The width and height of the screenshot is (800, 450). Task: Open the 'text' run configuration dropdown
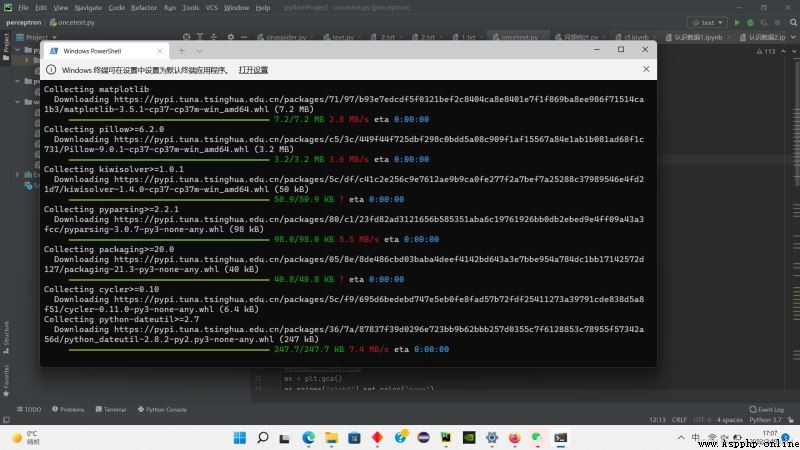[x=708, y=22]
